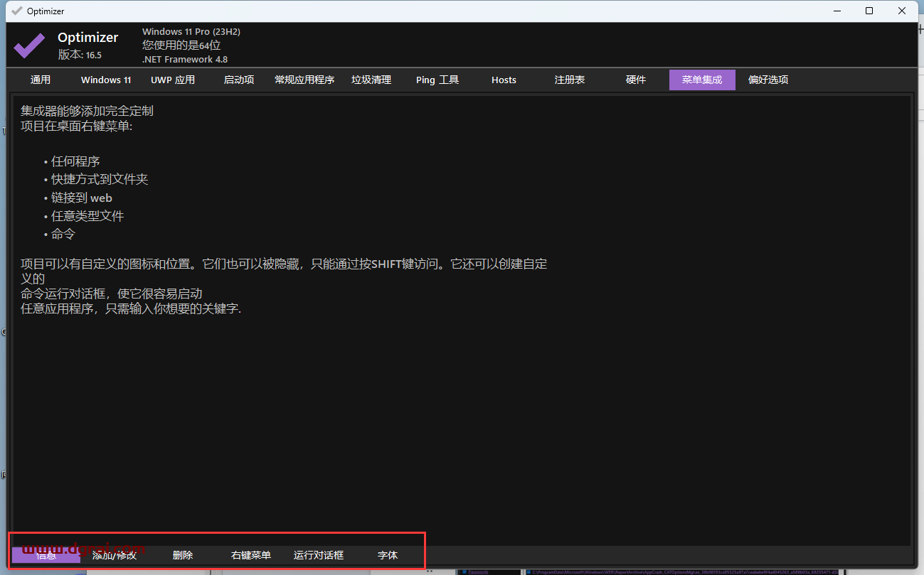Click the 快捷方式到文件夹 bullet item
Image resolution: width=924 pixels, height=575 pixels.
(100, 179)
